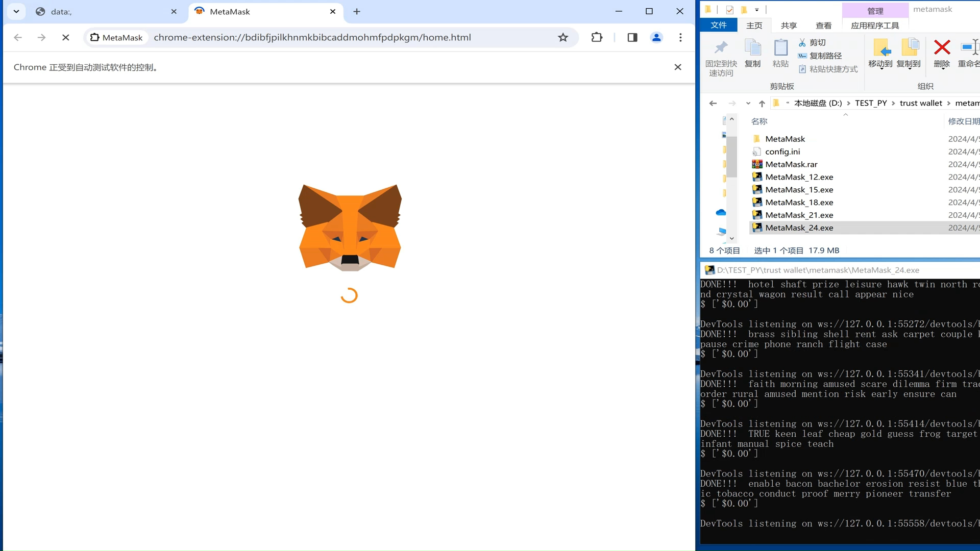Click the red 删除 delete button

(x=942, y=54)
